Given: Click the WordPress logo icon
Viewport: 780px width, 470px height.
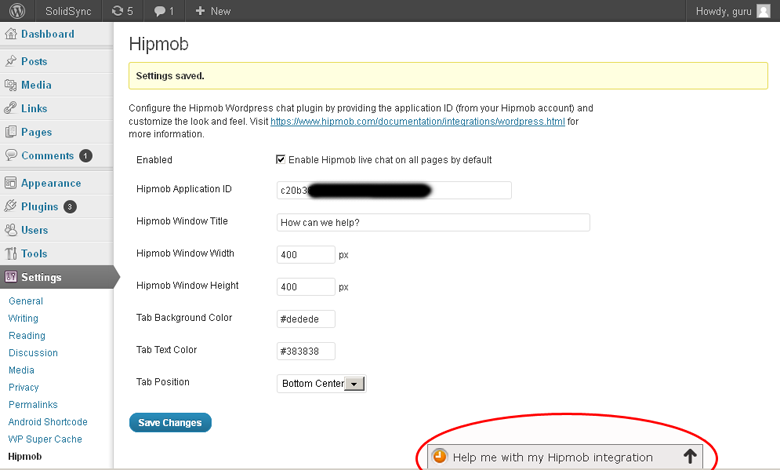Looking at the screenshot, I should pyautogui.click(x=17, y=11).
